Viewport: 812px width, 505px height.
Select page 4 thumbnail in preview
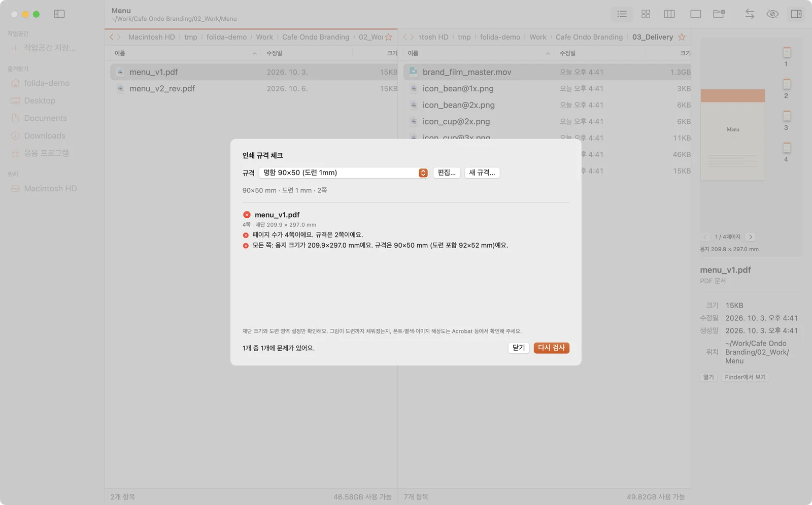(787, 148)
